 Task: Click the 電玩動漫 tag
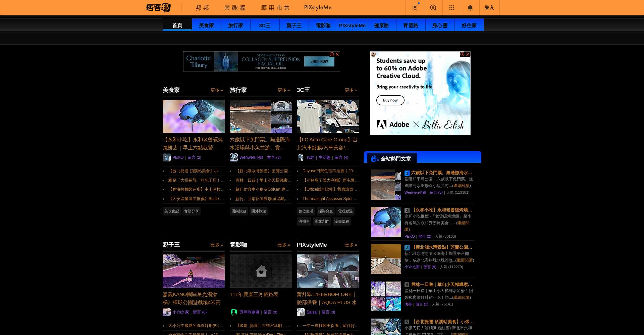345,211
